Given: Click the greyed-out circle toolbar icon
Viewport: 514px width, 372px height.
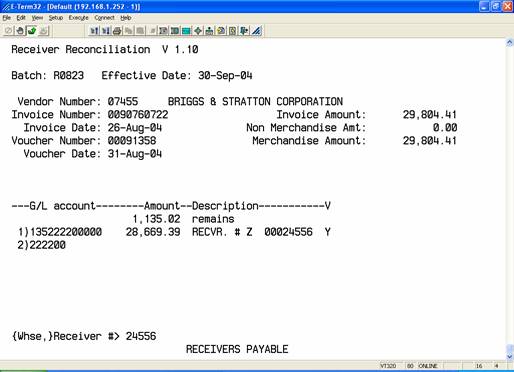Looking at the screenshot, I should (x=8, y=31).
